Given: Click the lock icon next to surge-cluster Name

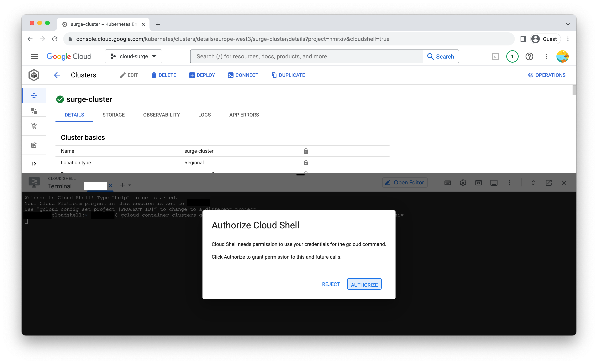Looking at the screenshot, I should (x=305, y=151).
